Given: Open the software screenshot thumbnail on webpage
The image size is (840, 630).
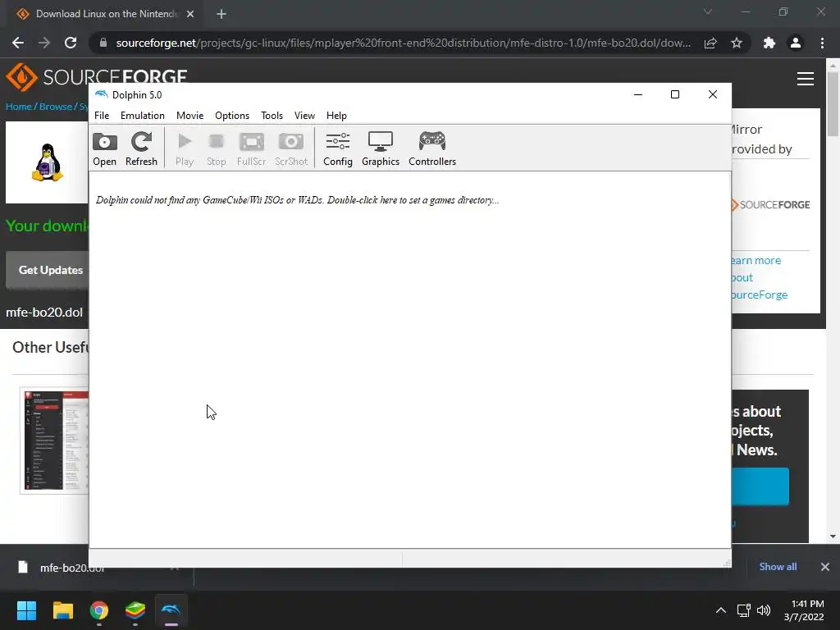Looking at the screenshot, I should 54,441.
